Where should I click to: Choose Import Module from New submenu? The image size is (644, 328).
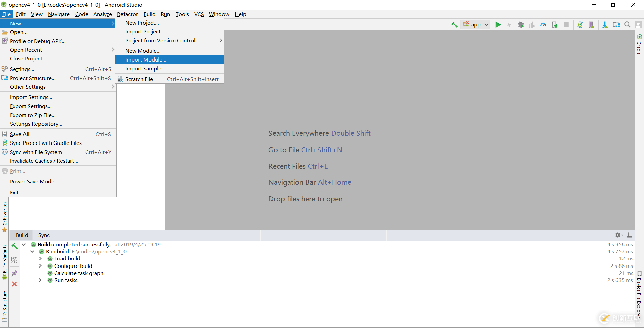coord(169,59)
